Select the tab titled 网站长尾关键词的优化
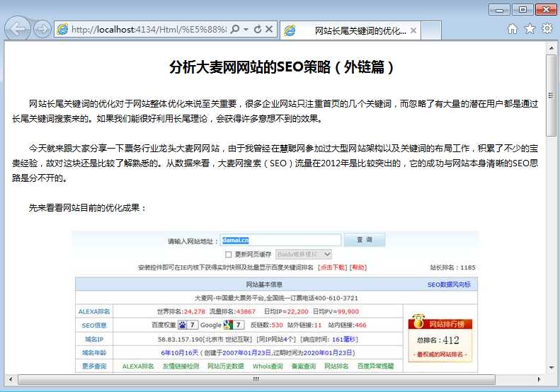The image size is (560, 392). 350,30
